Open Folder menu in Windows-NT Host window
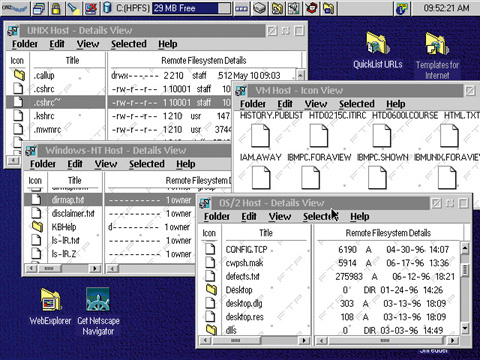Viewport: 480px width, 360px height. tap(43, 164)
